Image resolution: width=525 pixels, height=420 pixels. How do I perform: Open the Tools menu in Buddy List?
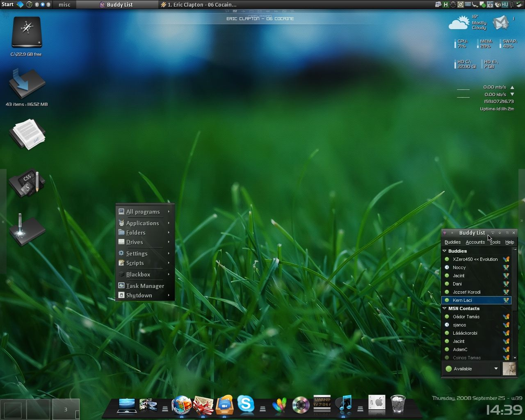(495, 242)
